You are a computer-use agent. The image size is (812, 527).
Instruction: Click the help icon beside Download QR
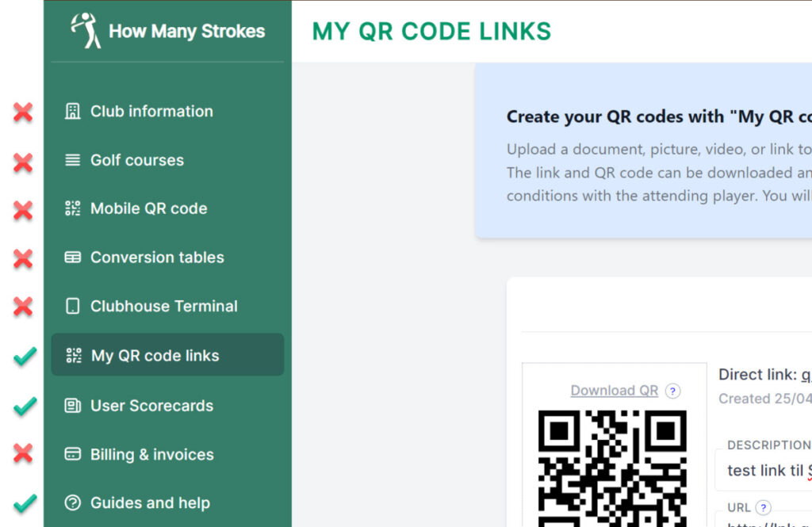coord(672,391)
